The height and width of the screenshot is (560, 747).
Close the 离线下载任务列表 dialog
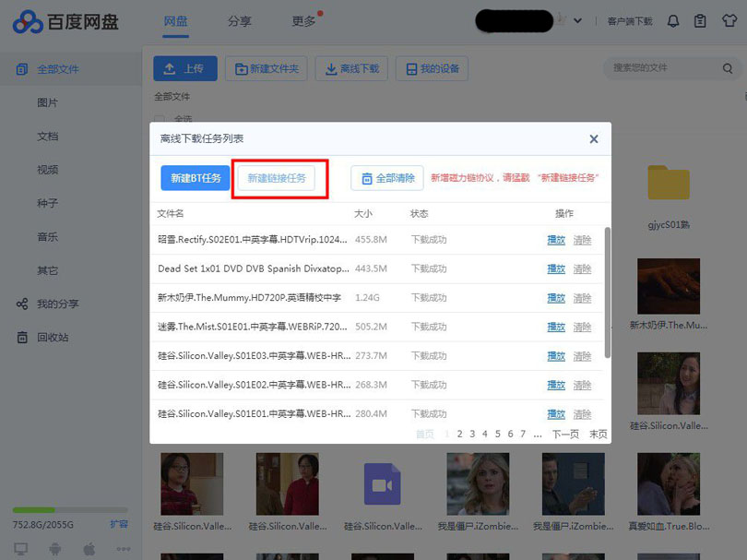point(594,139)
